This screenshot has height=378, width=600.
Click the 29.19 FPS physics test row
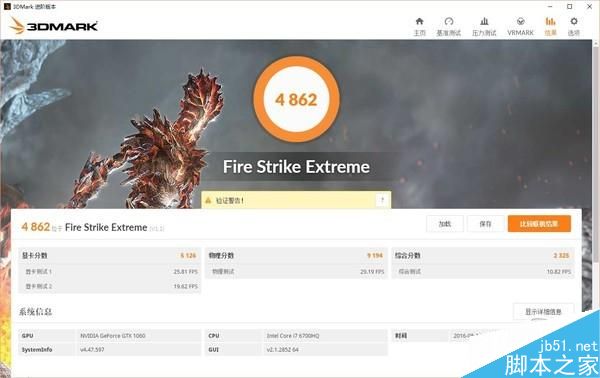[296, 272]
